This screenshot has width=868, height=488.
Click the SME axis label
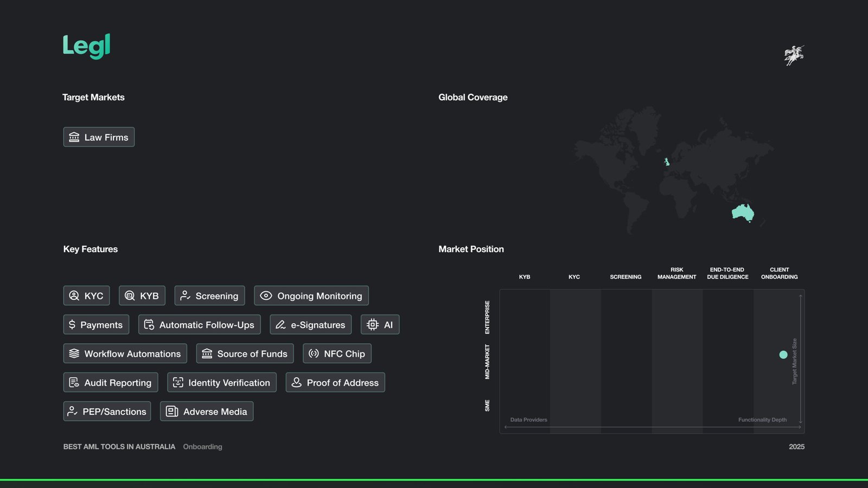487,406
